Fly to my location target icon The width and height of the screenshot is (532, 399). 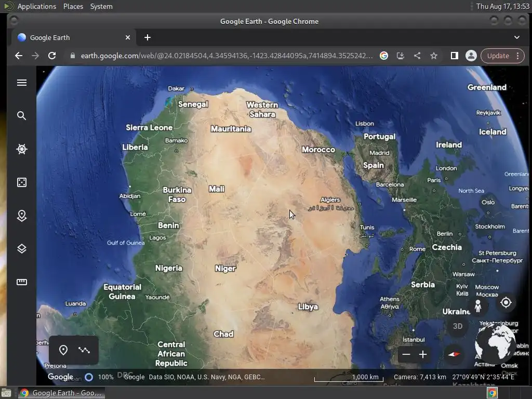tap(506, 302)
